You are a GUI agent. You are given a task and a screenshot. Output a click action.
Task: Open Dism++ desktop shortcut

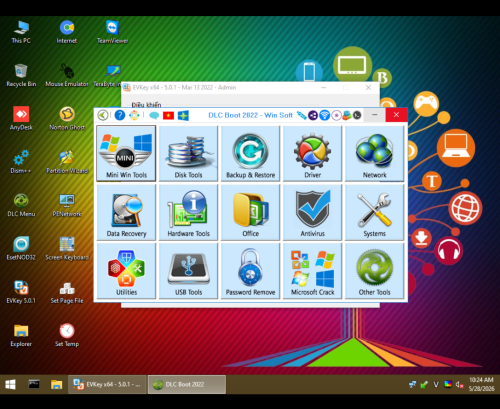(21, 162)
